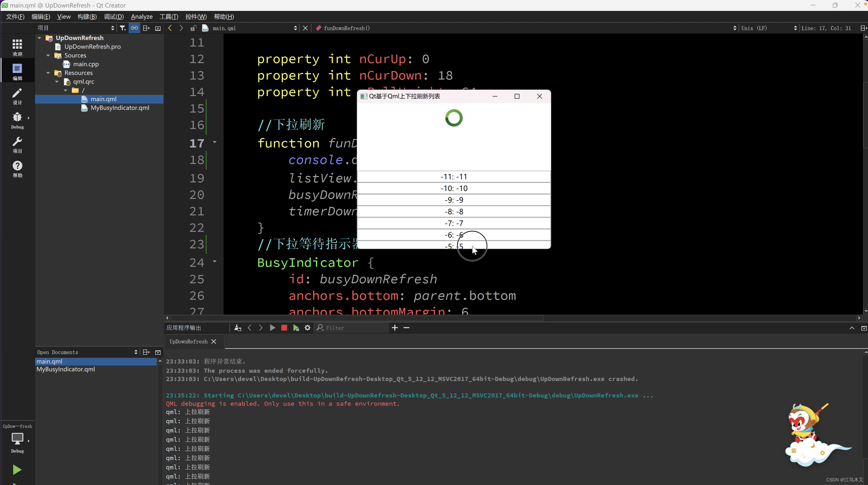868x485 pixels.
Task: Open Debug mode with bug icon
Action: click(x=17, y=120)
